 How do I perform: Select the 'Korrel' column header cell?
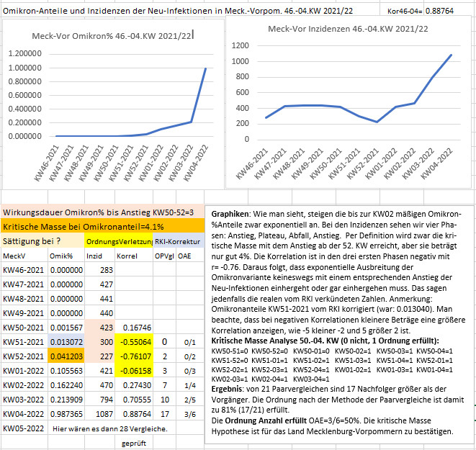pyautogui.click(x=134, y=256)
